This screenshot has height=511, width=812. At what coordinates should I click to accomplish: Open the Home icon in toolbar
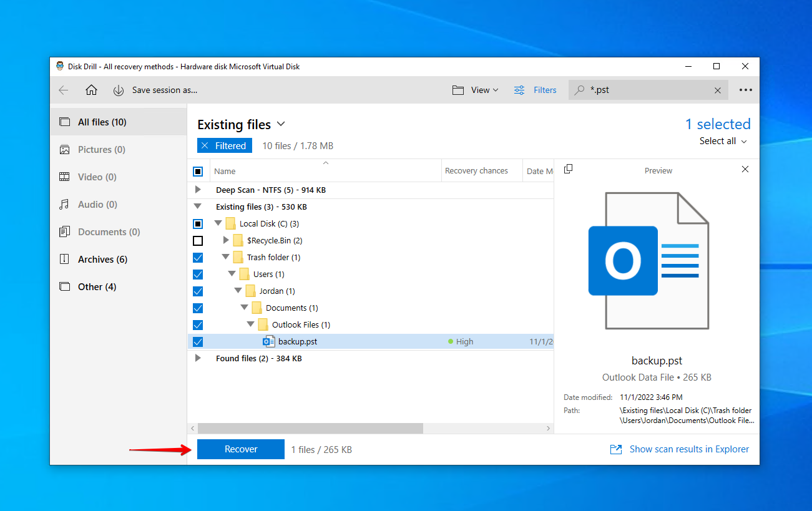tap(91, 90)
